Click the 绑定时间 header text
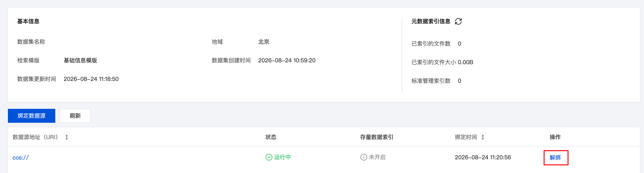This screenshot has height=173, width=644. 466,137
